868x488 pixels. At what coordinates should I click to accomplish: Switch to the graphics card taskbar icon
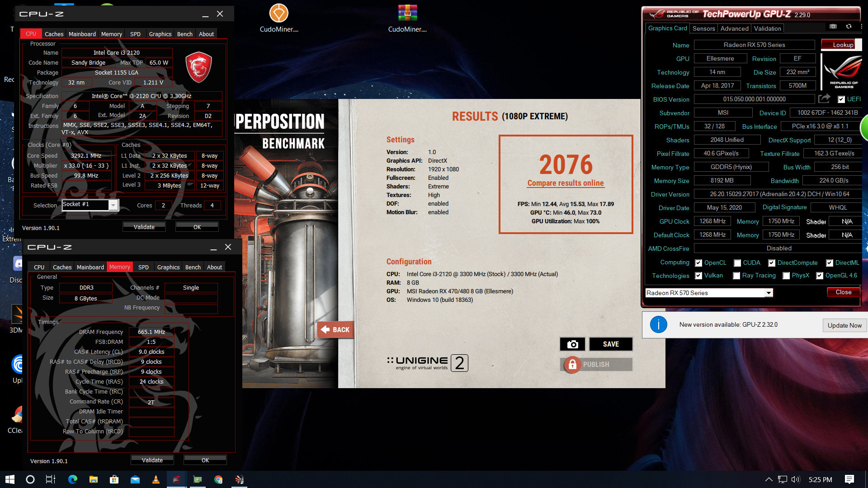(198, 479)
